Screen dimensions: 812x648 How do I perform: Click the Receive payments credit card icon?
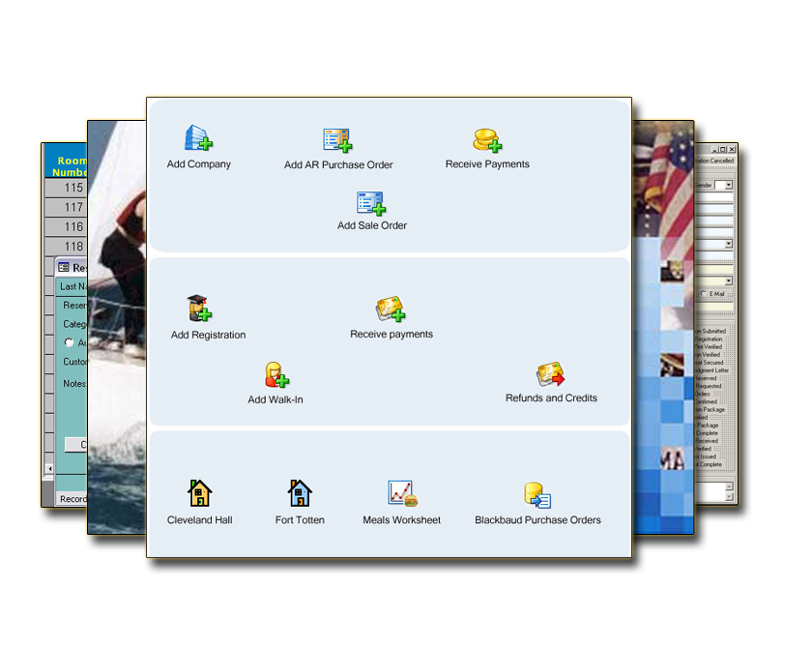391,309
